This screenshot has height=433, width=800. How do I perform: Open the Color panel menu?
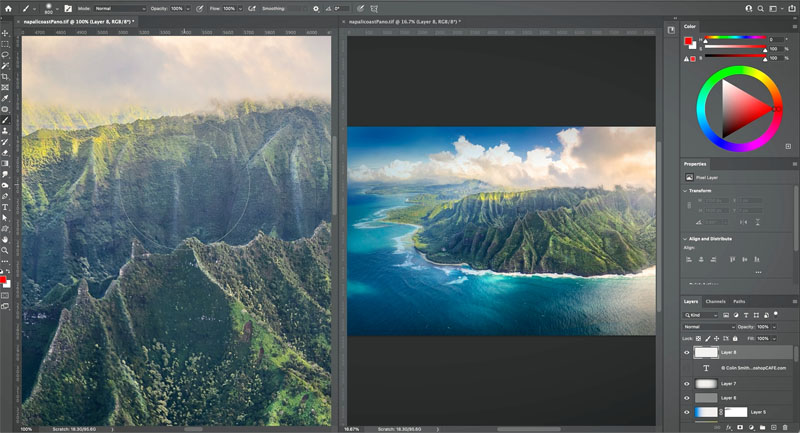[x=794, y=27]
